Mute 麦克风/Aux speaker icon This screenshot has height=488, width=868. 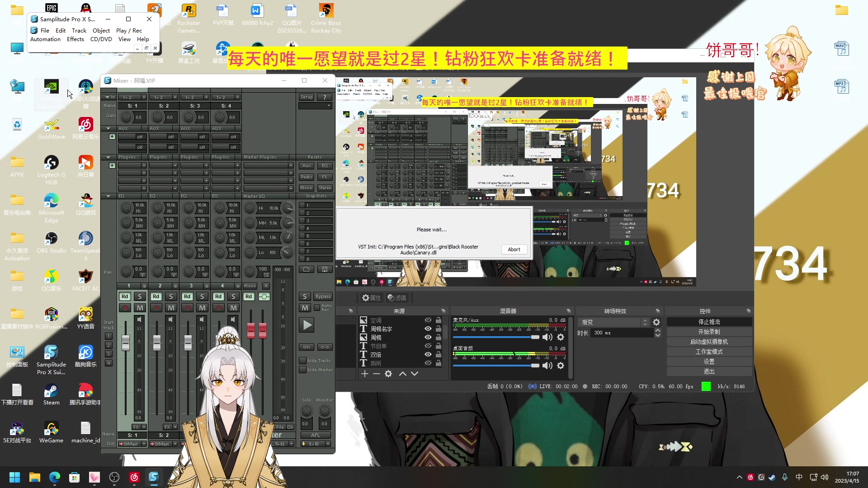click(547, 337)
